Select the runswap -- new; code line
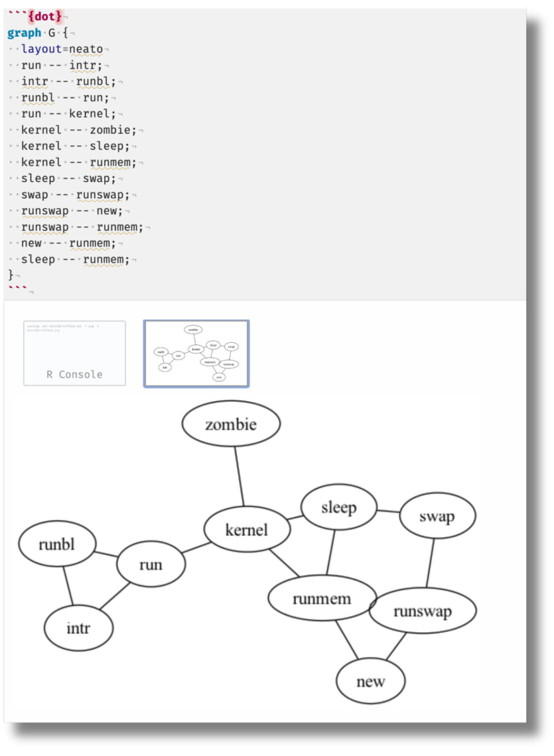Screen dimensions: 554x756 69,212
